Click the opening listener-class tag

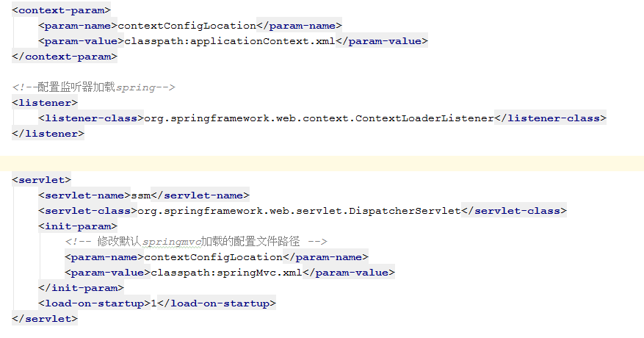91,118
